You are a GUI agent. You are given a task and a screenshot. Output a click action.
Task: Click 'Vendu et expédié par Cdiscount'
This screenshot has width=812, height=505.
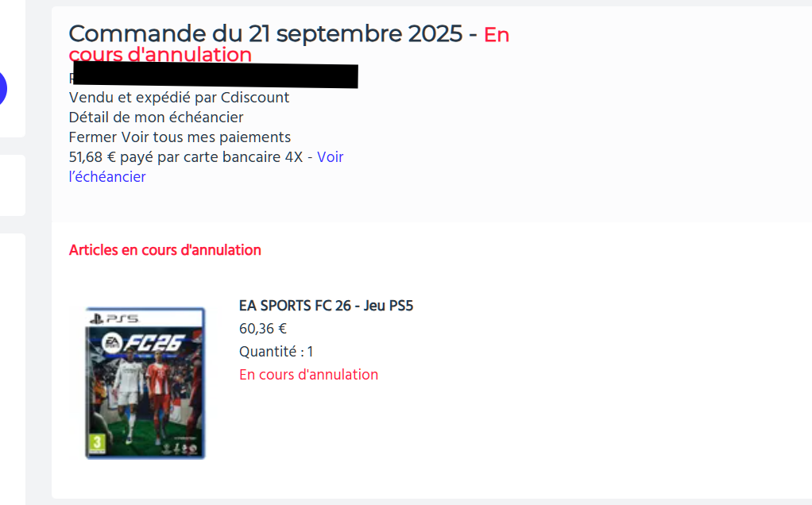180,98
